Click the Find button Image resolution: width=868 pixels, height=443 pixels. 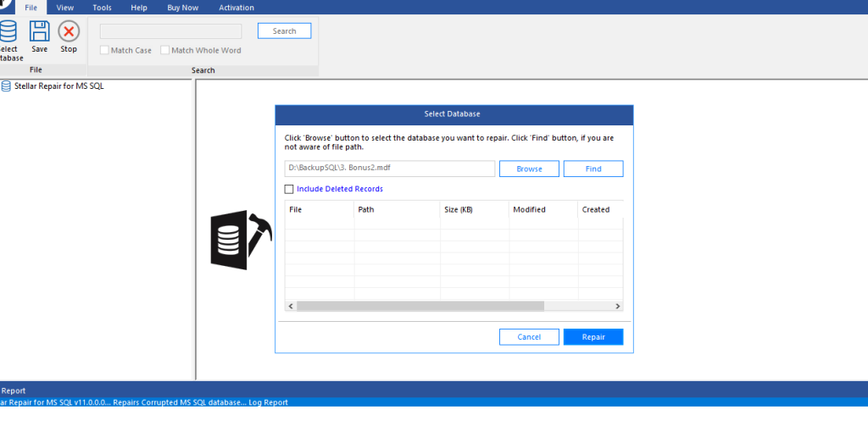tap(593, 169)
